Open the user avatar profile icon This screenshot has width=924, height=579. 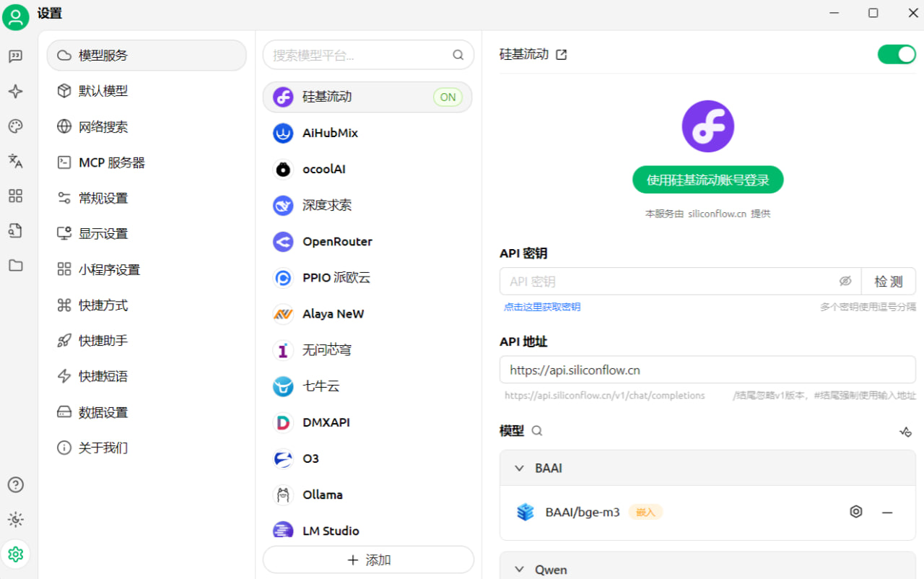(x=15, y=17)
